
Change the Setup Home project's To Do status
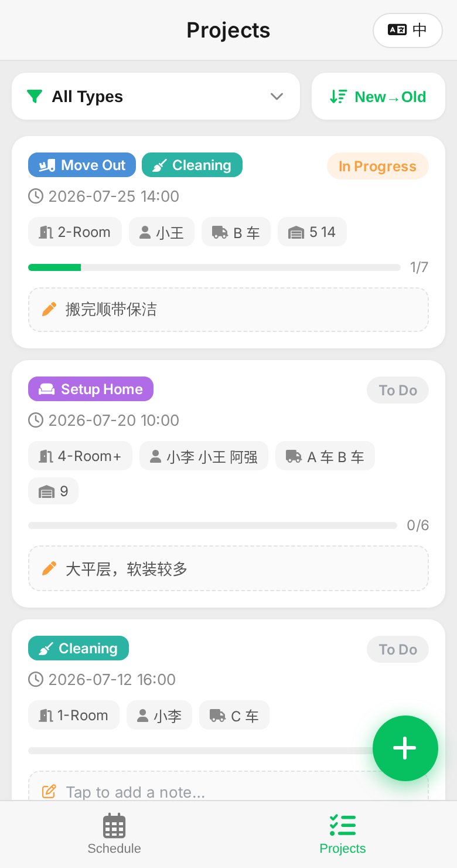point(398,390)
